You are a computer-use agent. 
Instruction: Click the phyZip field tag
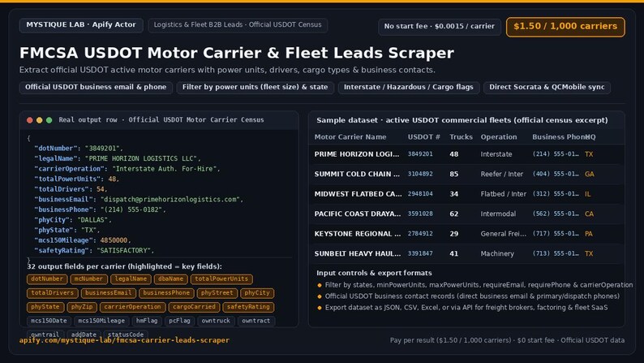pos(82,307)
